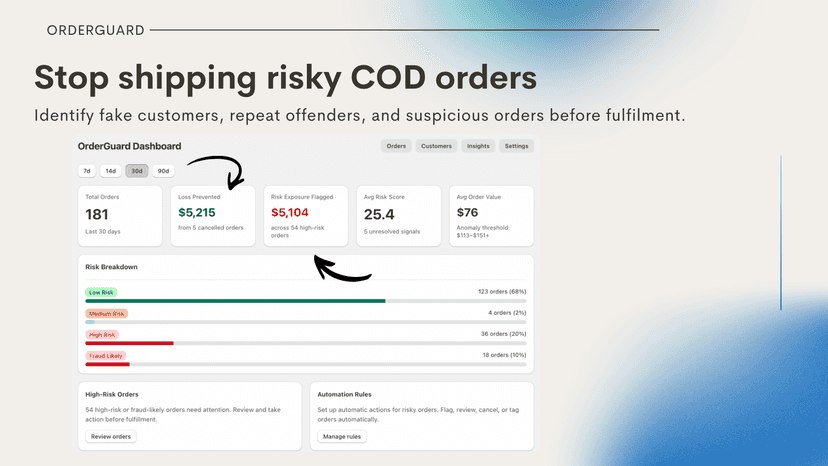The height and width of the screenshot is (466, 828).
Task: Click the Review orders button
Action: click(111, 436)
